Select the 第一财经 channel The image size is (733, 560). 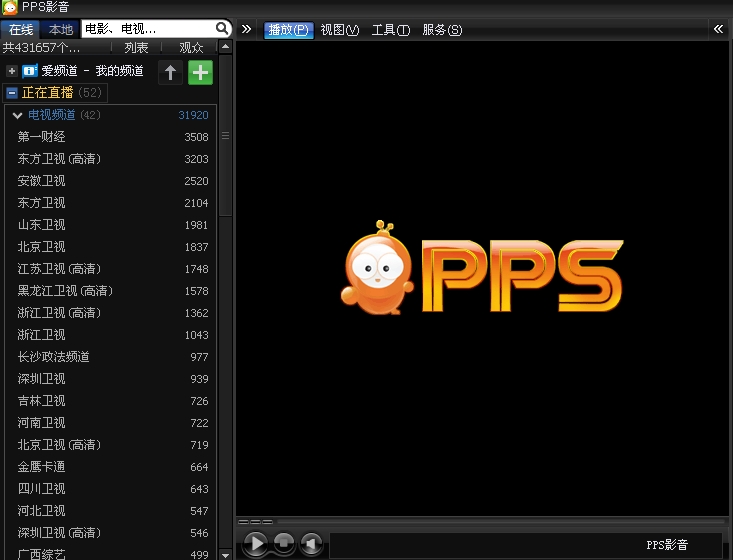(41, 137)
